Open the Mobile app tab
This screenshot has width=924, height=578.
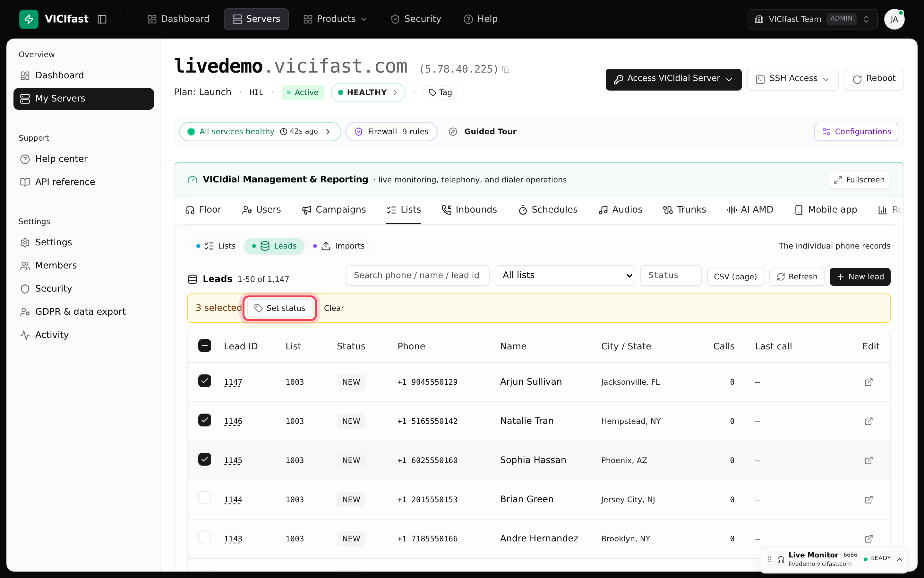coord(826,210)
